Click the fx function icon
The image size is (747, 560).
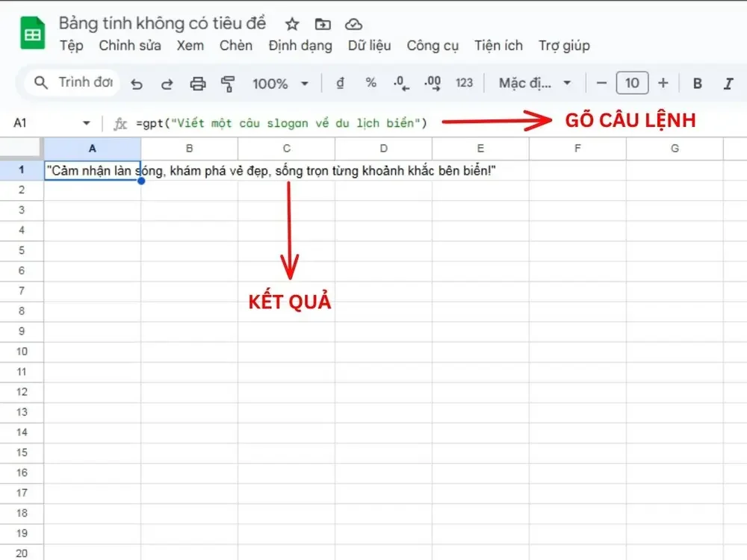(120, 124)
